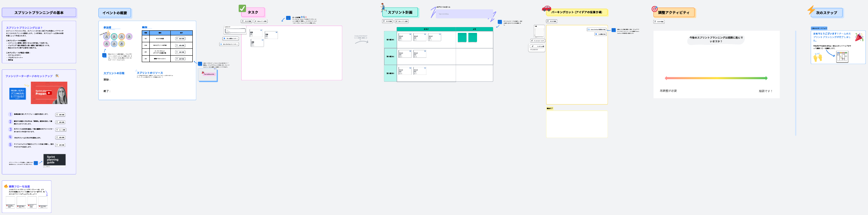Click the red-to-green gradient scale arrow

(x=716, y=78)
